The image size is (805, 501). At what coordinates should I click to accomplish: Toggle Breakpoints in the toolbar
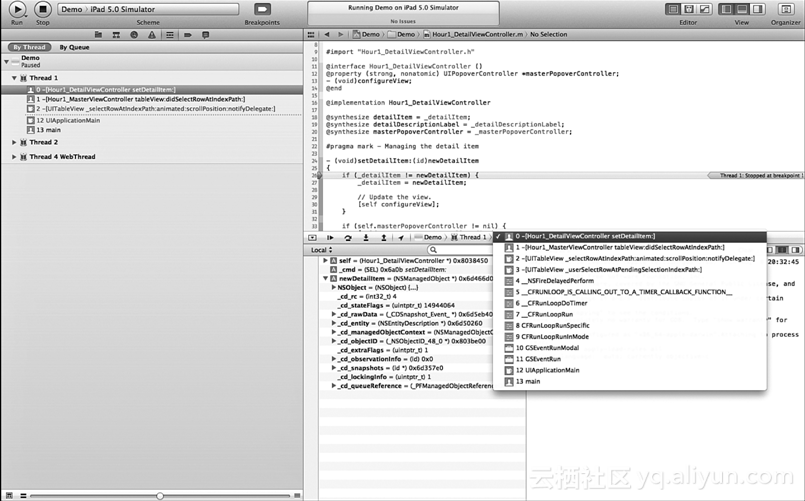[x=262, y=9]
